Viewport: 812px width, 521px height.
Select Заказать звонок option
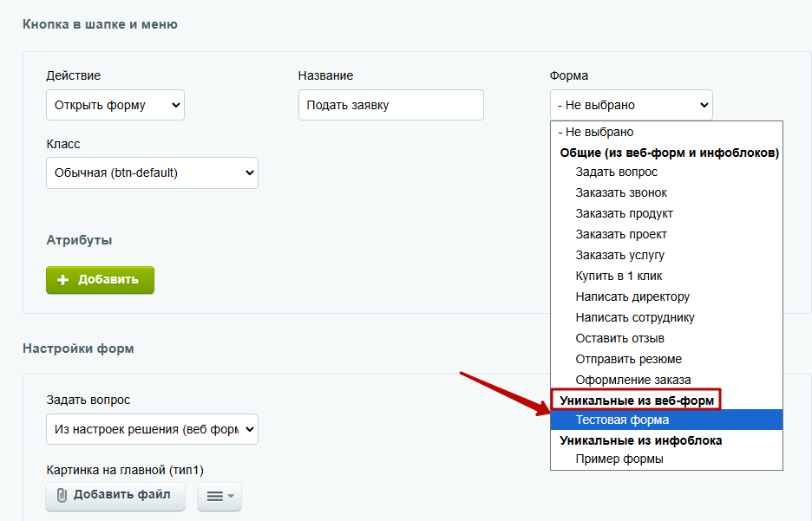click(x=621, y=192)
